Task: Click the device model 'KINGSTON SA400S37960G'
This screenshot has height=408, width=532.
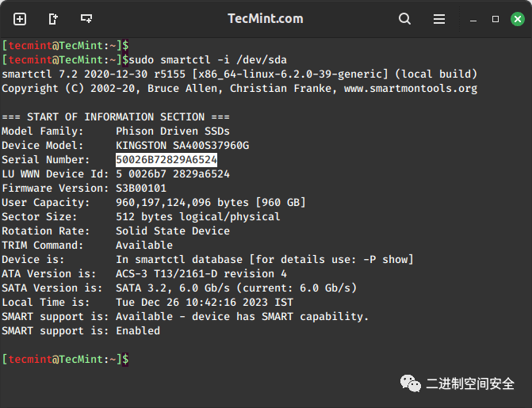Action: click(x=182, y=146)
